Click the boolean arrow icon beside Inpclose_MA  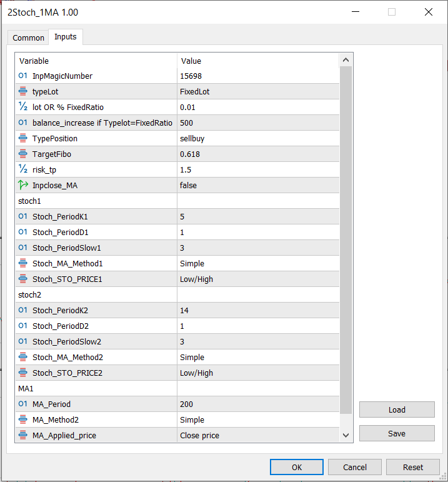click(x=23, y=185)
